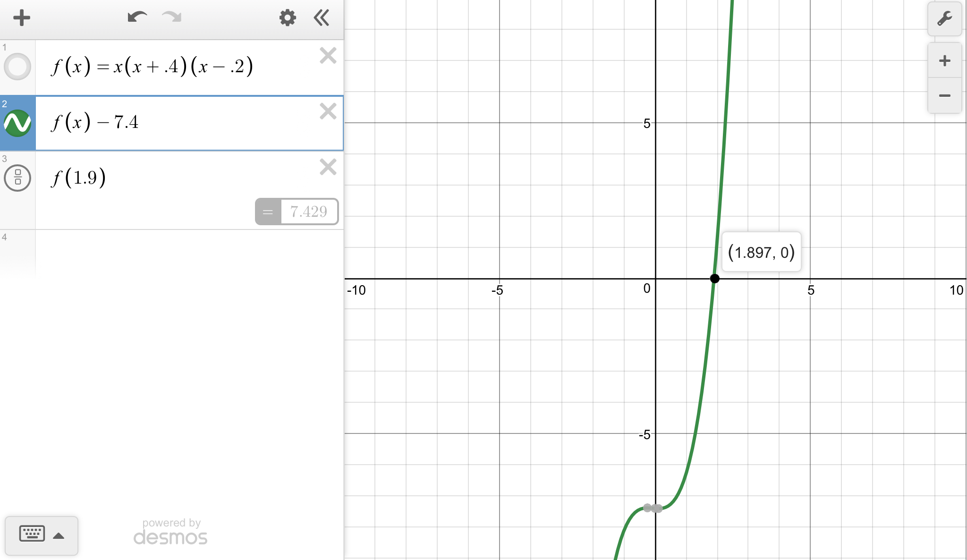The image size is (967, 560).
Task: Click the f(1.9) expression text
Action: click(x=78, y=178)
